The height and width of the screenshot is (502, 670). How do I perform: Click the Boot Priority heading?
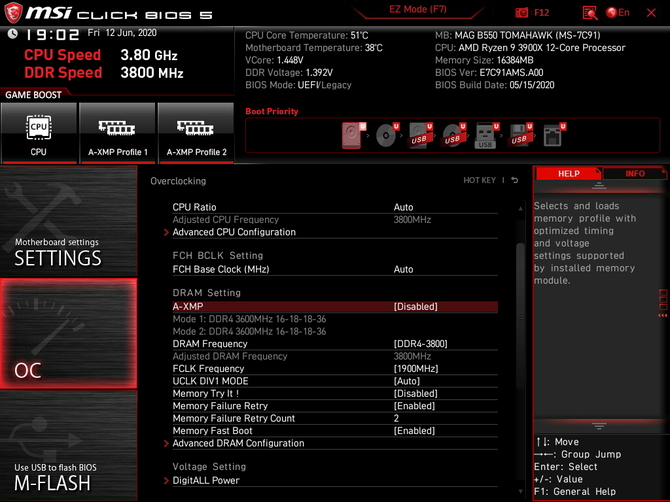click(272, 112)
